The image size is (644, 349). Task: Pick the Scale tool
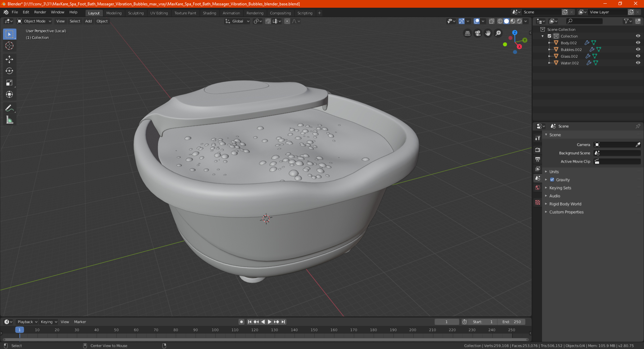(x=9, y=83)
